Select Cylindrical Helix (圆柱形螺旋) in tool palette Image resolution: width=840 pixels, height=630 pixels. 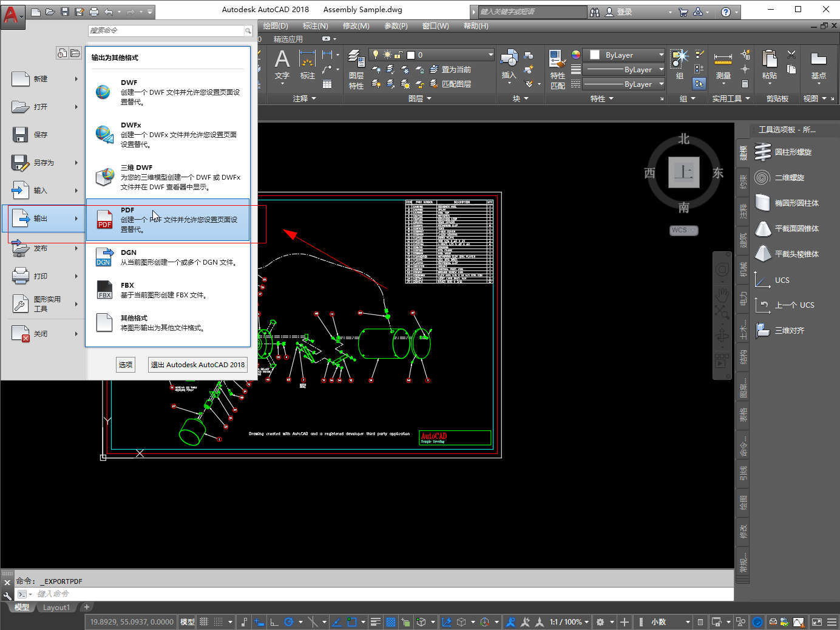click(784, 152)
